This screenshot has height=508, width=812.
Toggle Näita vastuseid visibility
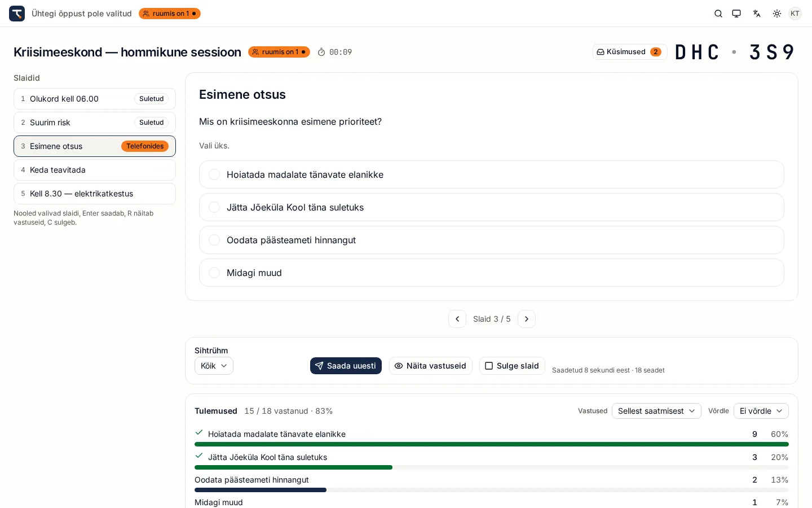(431, 366)
